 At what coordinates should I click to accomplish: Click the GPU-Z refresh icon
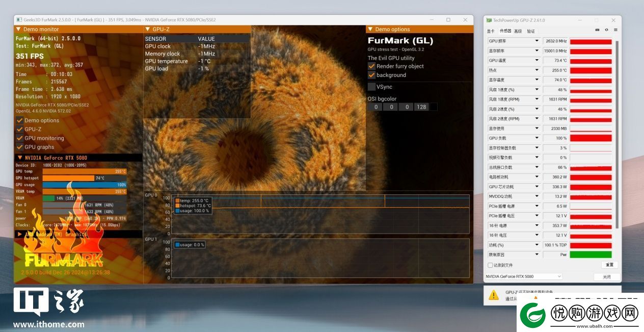pyautogui.click(x=606, y=30)
